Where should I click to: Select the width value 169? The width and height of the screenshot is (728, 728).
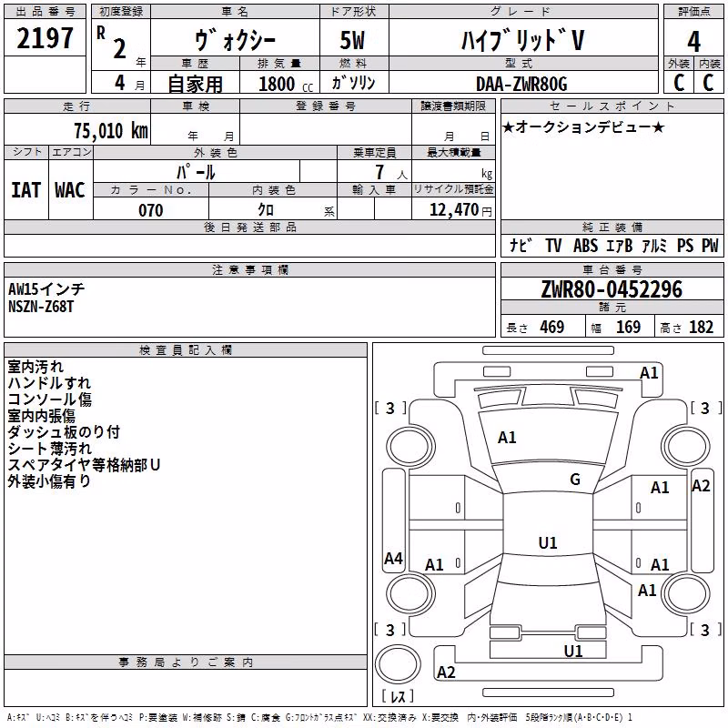pos(628,328)
